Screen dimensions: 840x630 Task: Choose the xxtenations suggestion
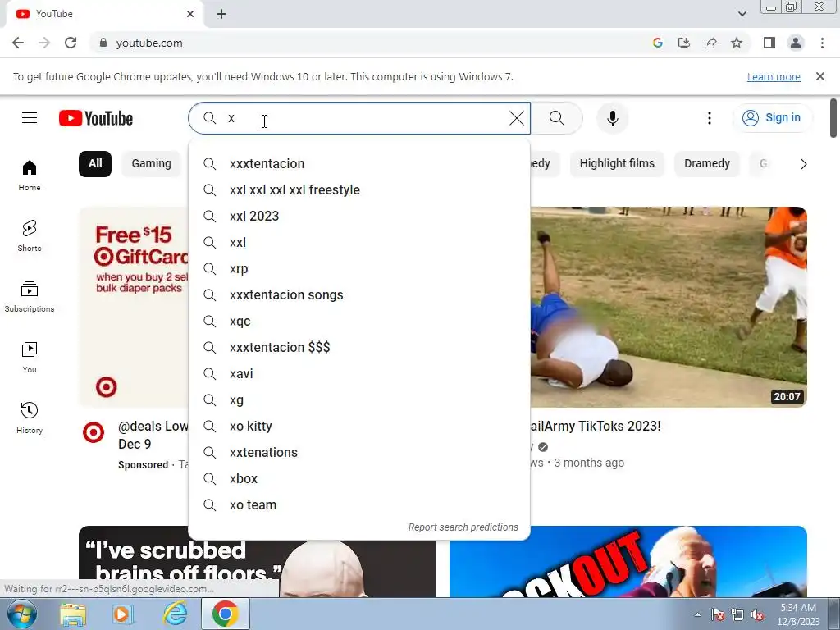click(x=359, y=452)
